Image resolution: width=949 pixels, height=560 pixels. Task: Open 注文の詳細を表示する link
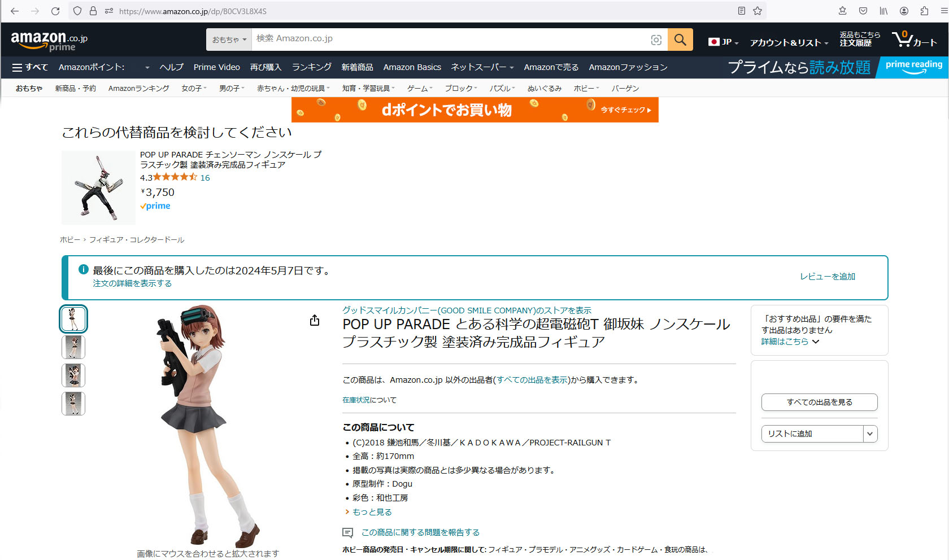pos(132,283)
